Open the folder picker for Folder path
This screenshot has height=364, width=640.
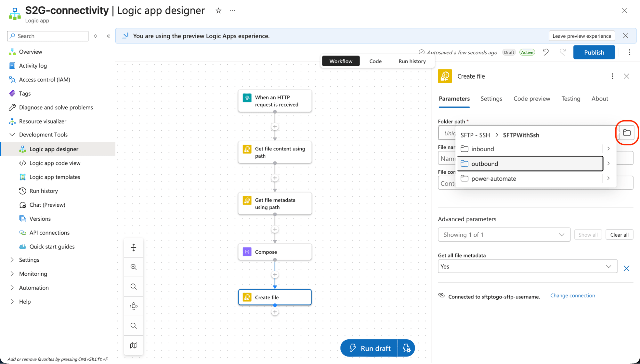(x=627, y=133)
